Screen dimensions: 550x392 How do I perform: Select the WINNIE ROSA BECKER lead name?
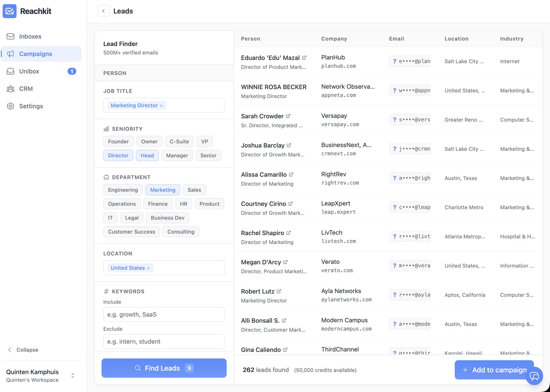click(274, 87)
